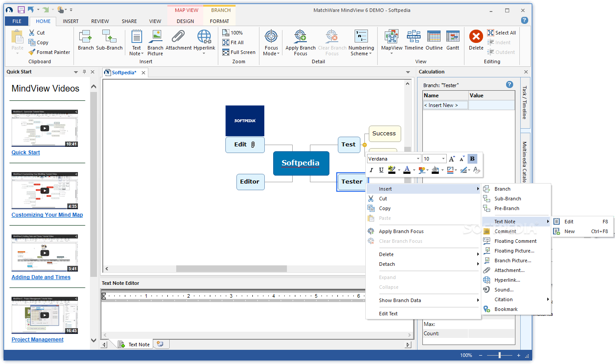
Task: Close the Calculation panel
Action: click(x=526, y=72)
